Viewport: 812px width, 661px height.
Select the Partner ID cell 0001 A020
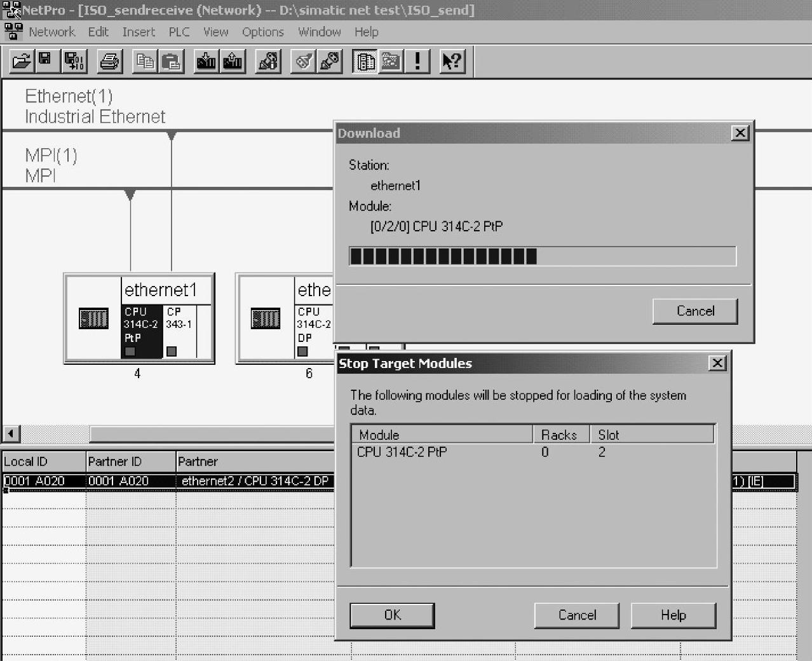point(131,481)
